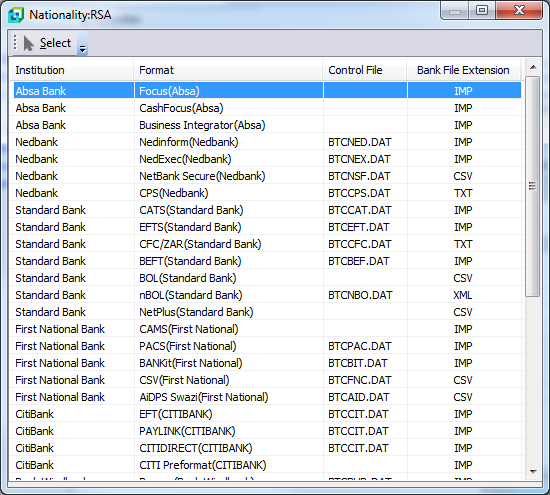550x495 pixels.
Task: Maximize the Nationality:RSA window
Action: pos(482,11)
